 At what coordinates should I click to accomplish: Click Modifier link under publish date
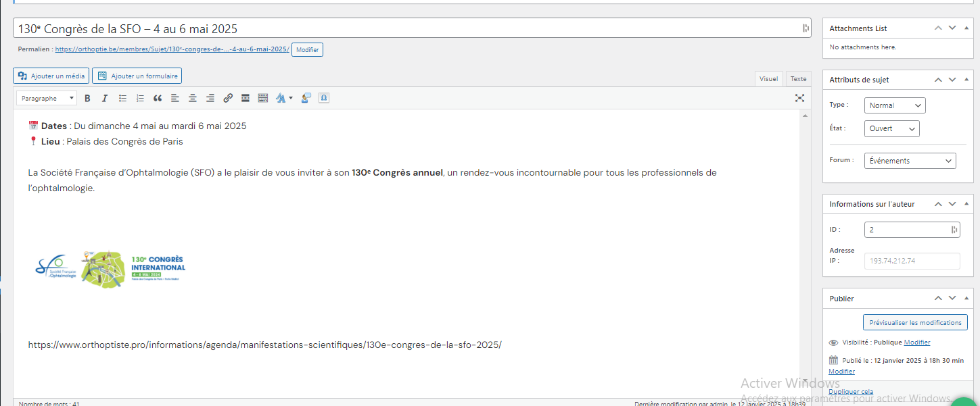[841, 372]
